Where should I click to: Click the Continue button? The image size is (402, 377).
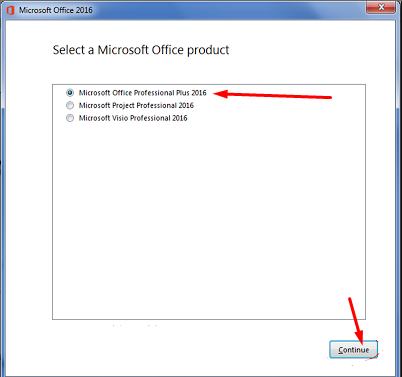coord(354,350)
